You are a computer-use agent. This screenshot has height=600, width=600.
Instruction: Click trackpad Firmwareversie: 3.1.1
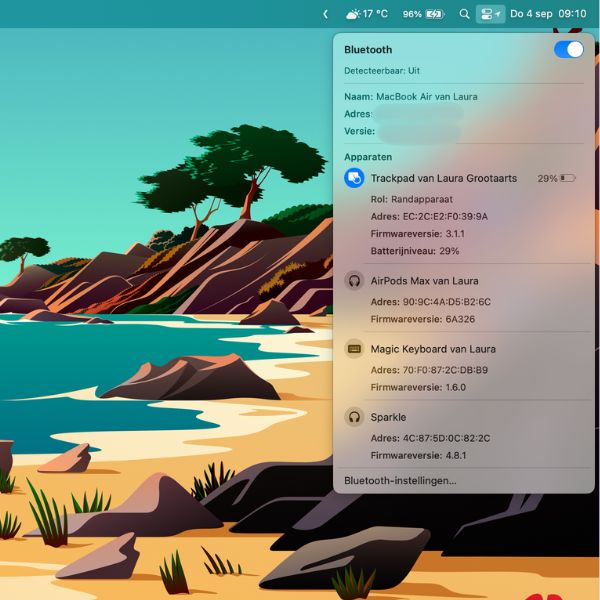pyautogui.click(x=417, y=234)
